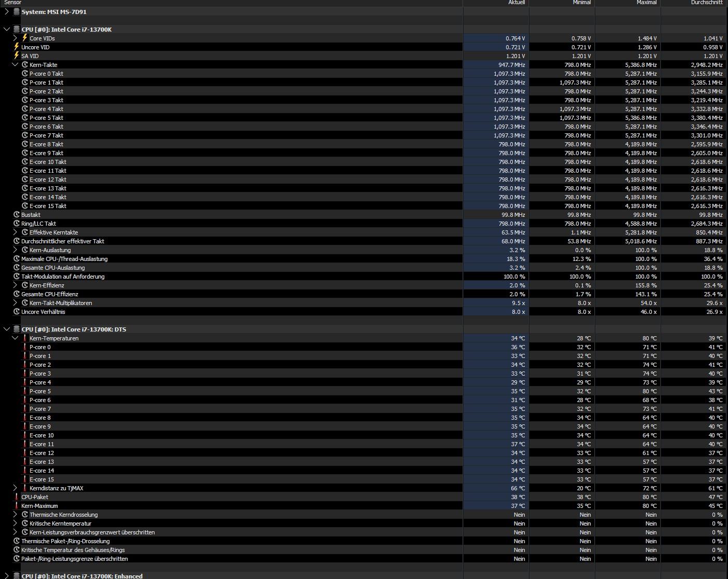Click the thermometer icon of E-core 11 temperature
728x579 pixels.
tap(25, 444)
